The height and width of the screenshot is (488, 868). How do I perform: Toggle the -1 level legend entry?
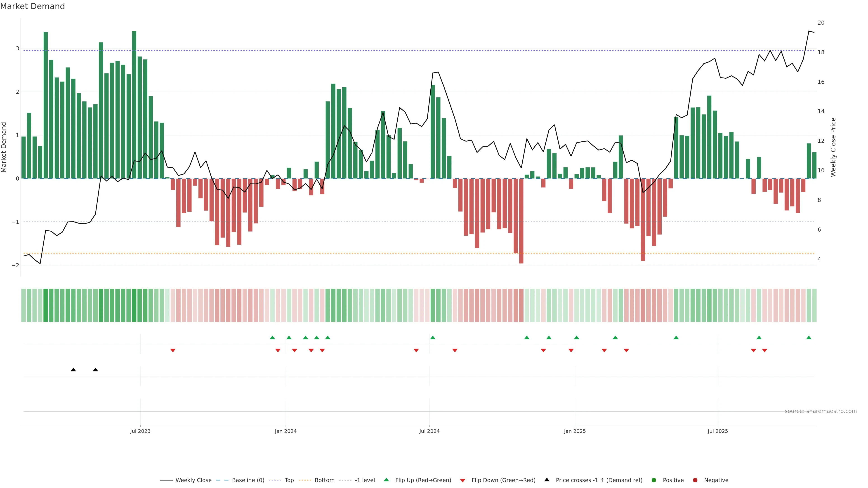tap(365, 480)
